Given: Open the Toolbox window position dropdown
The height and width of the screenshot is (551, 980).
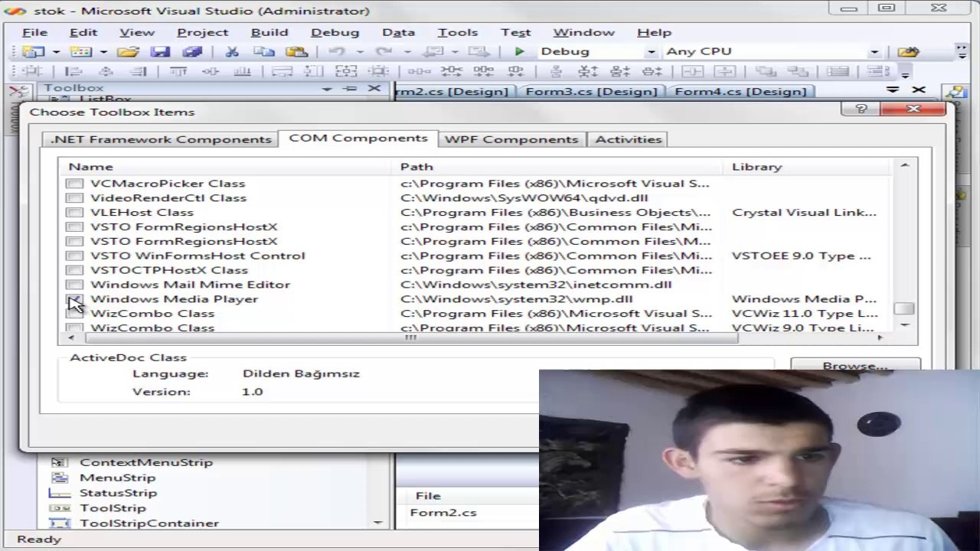Looking at the screenshot, I should 327,89.
